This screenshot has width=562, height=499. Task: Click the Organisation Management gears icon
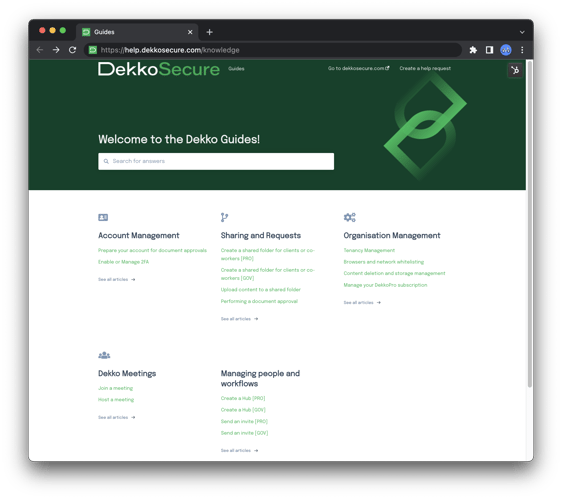point(349,217)
